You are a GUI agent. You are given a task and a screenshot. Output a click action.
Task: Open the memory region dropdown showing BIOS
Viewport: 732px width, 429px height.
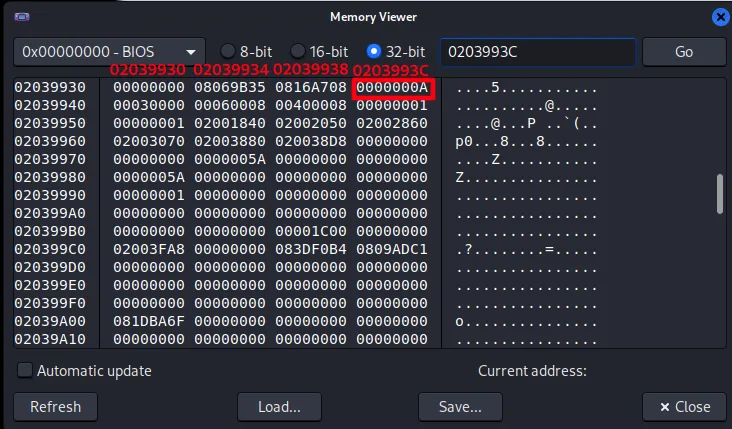click(x=109, y=52)
